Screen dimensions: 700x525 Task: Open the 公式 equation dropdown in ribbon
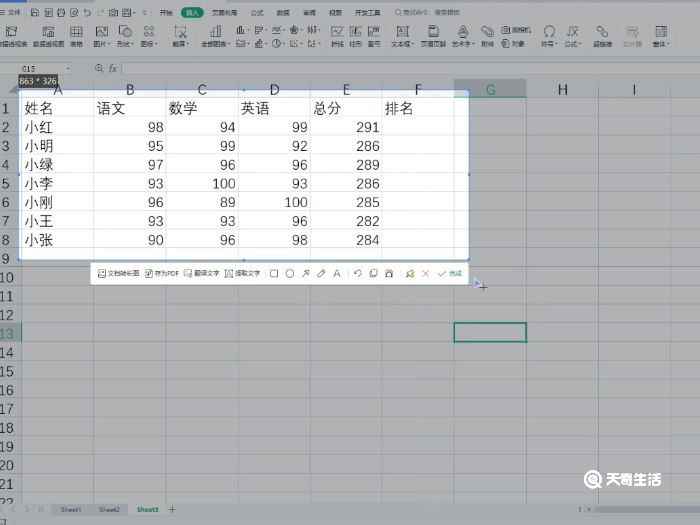click(x=573, y=36)
